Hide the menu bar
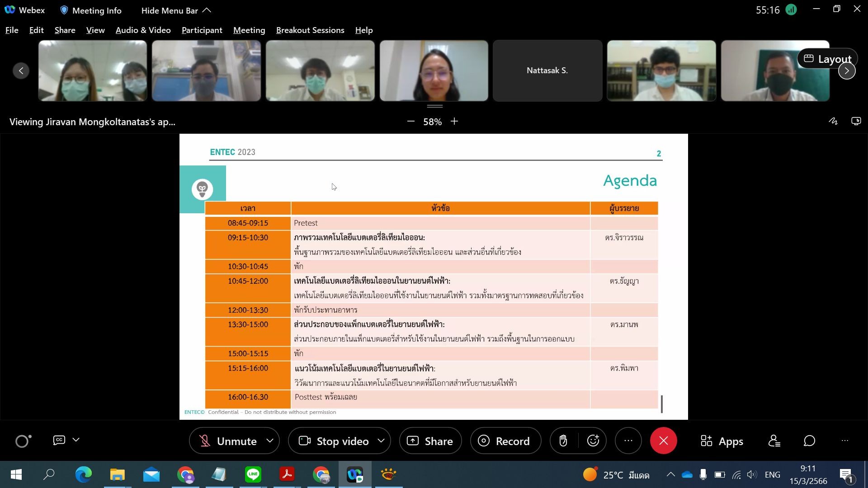This screenshot has width=868, height=488. point(176,10)
